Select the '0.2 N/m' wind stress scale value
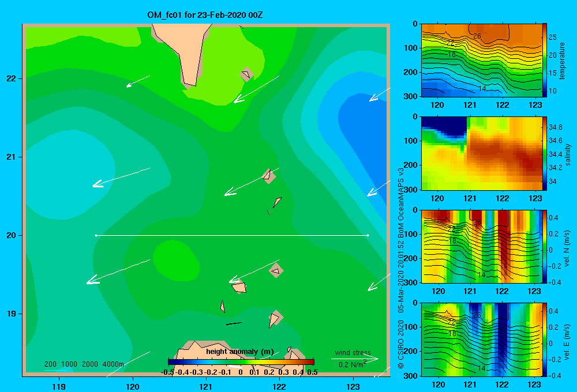The width and height of the screenshot is (577, 392). pyautogui.click(x=352, y=364)
